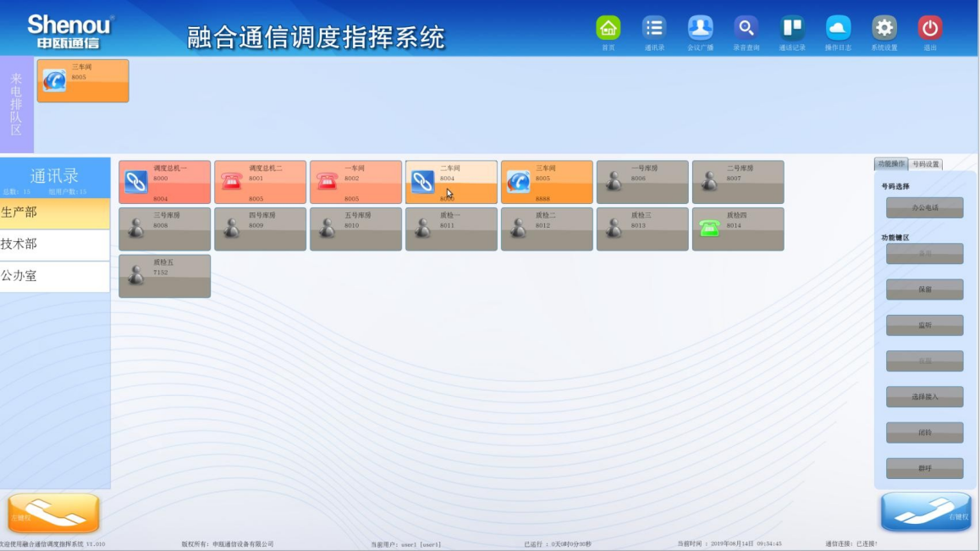Click the 办公电话 number selection button
The height and width of the screenshot is (551, 980).
tap(924, 207)
